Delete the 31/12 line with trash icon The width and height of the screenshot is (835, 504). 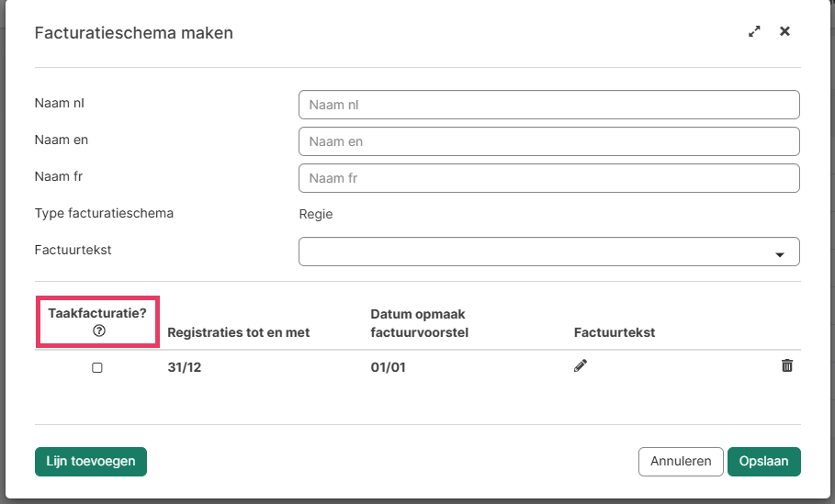(787, 365)
